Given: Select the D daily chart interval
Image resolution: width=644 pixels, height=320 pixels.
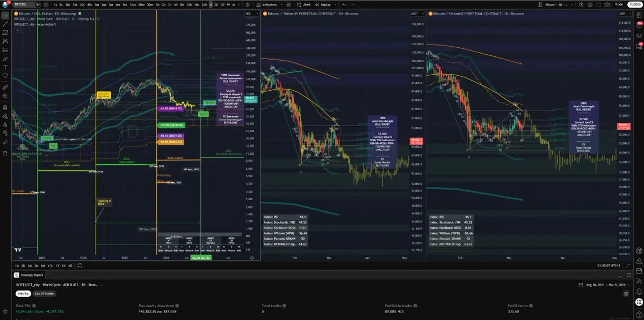Looking at the screenshot, I should [x=211, y=4].
